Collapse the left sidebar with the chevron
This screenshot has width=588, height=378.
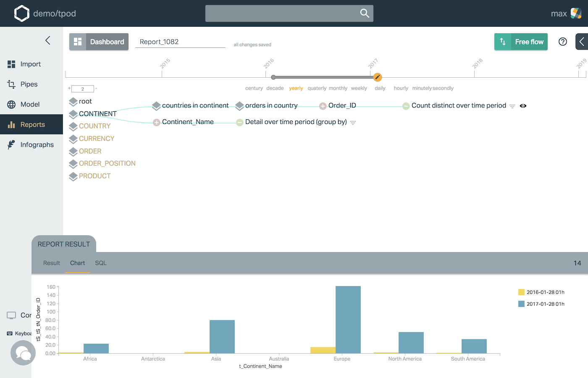click(x=47, y=40)
